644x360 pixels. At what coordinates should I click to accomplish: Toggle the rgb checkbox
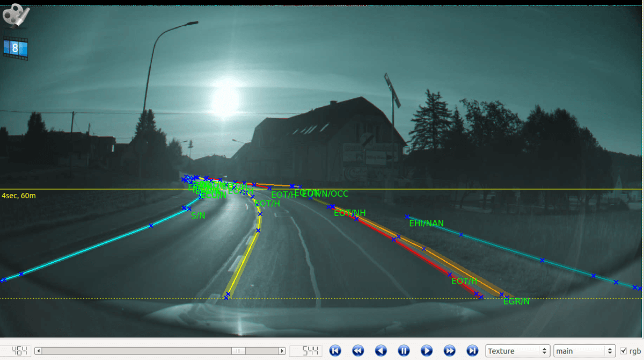click(x=623, y=351)
